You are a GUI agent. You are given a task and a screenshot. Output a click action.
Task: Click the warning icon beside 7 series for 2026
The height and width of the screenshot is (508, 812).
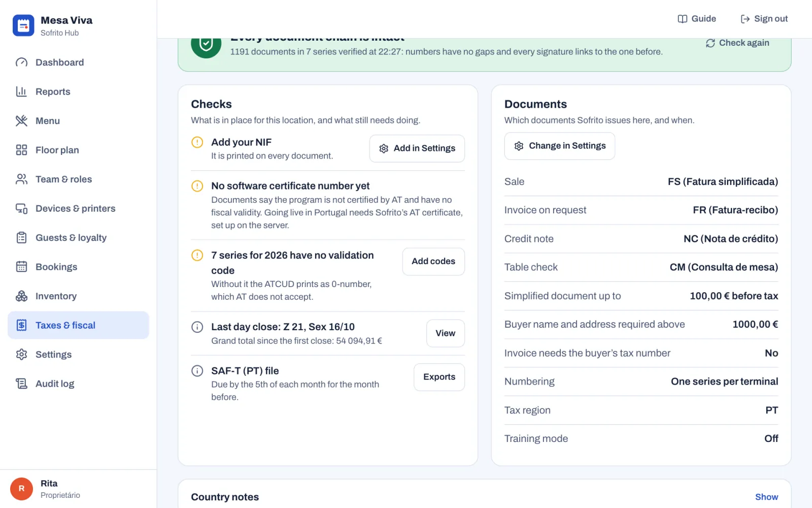(x=197, y=255)
